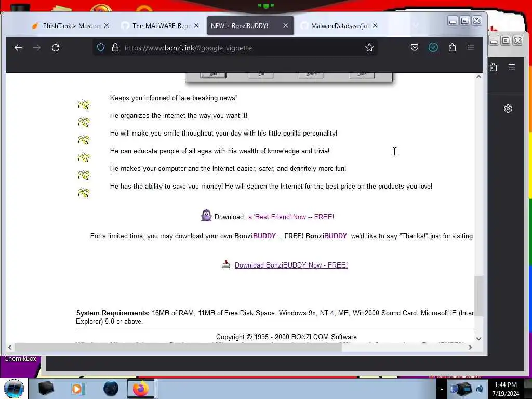This screenshot has width=532, height=399.
Task: Activate the Firefox taskbar icon
Action: [x=140, y=389]
